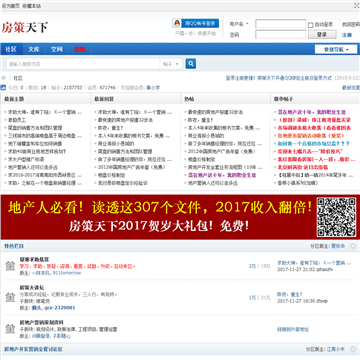The width and height of the screenshot is (360, 360).
Task: Focus the password input field
Action: (x=280, y=34)
